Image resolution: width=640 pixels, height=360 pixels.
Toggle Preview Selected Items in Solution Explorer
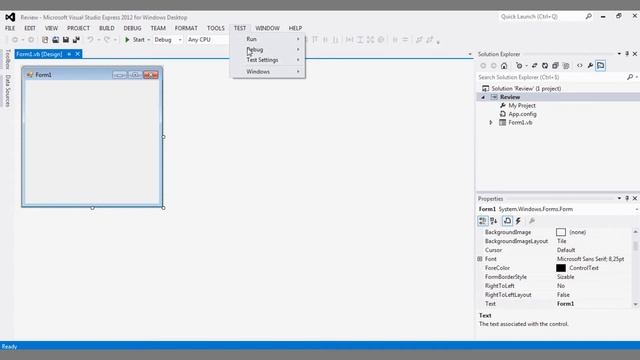(600, 66)
